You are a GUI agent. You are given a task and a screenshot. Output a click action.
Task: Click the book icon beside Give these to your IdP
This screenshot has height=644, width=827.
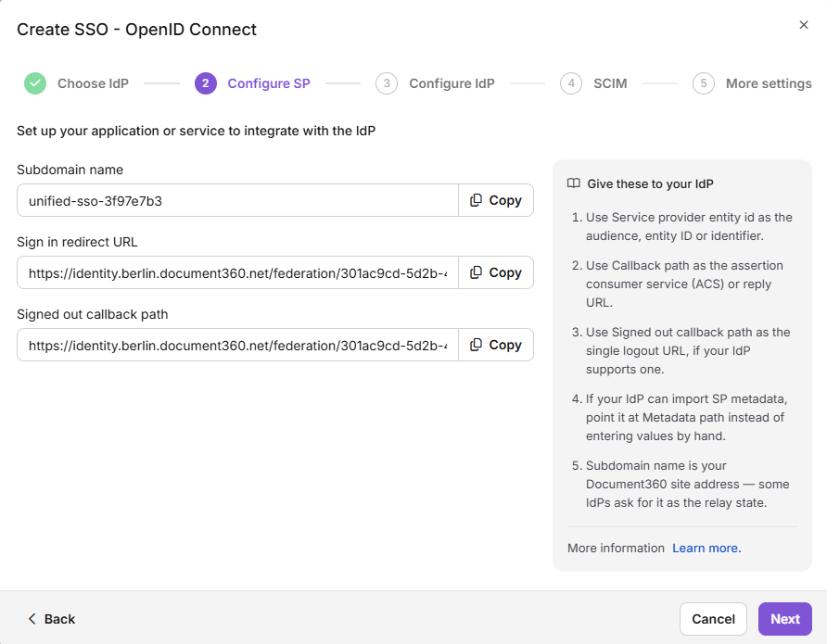573,183
